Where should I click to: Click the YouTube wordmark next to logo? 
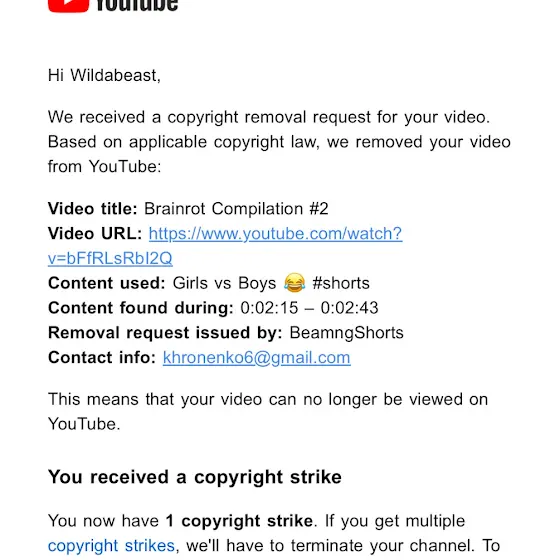click(137, 5)
